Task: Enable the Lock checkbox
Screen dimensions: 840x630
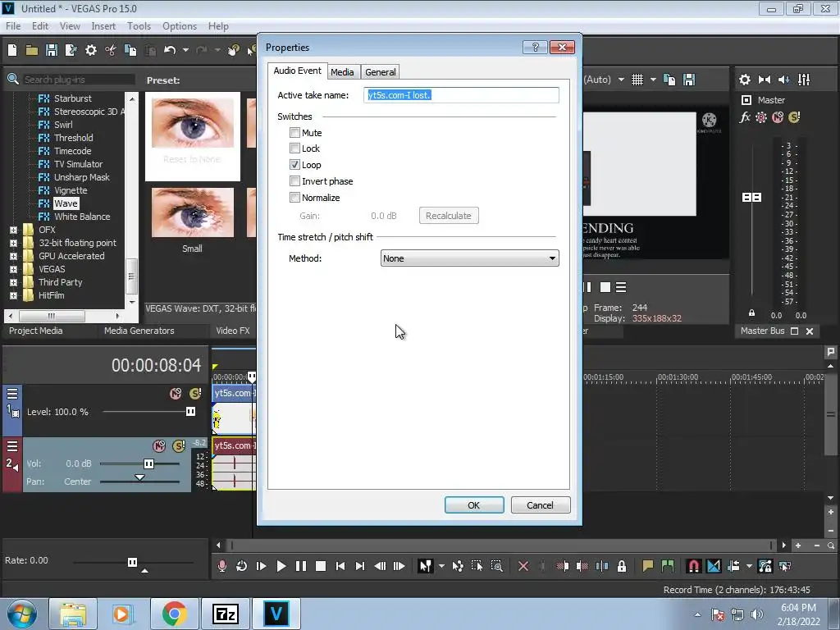Action: tap(294, 148)
